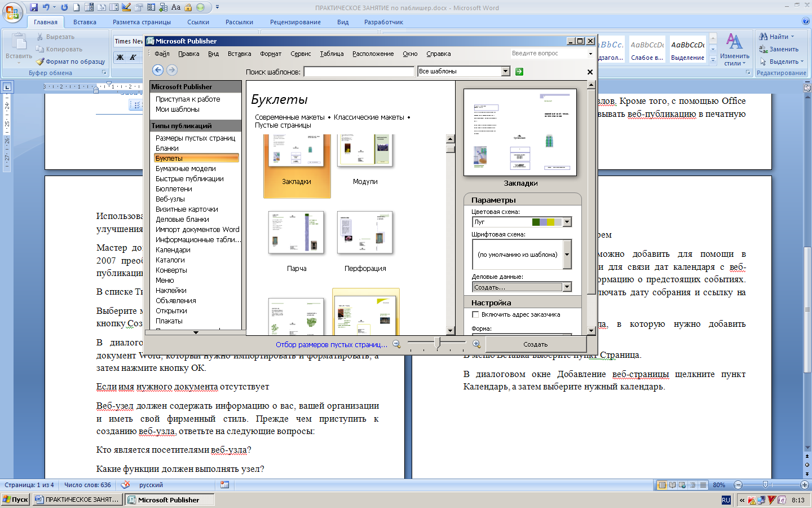Switch Word to Web Layout view
The height and width of the screenshot is (508, 812).
tap(683, 485)
